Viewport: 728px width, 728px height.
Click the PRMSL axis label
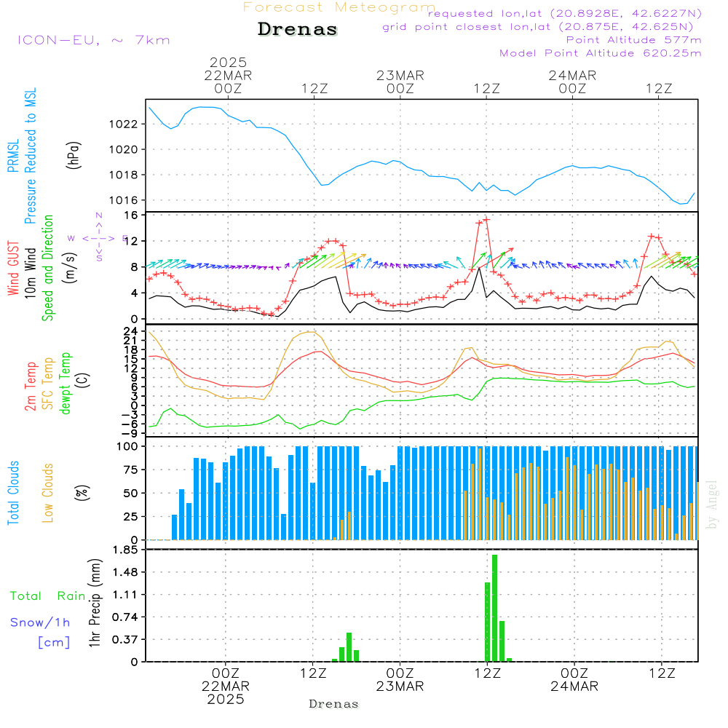(13, 156)
